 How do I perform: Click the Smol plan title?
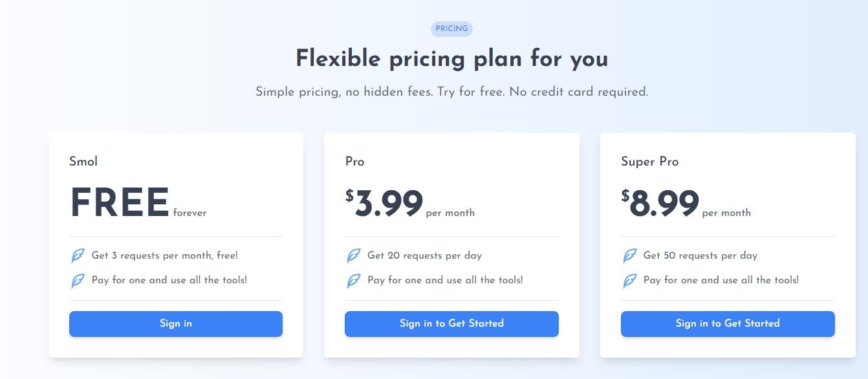pos(83,162)
